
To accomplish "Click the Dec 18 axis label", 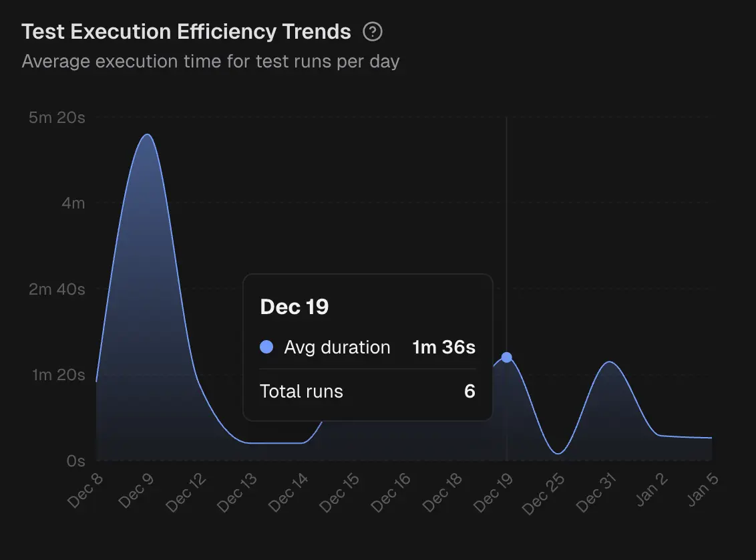I will point(443,491).
